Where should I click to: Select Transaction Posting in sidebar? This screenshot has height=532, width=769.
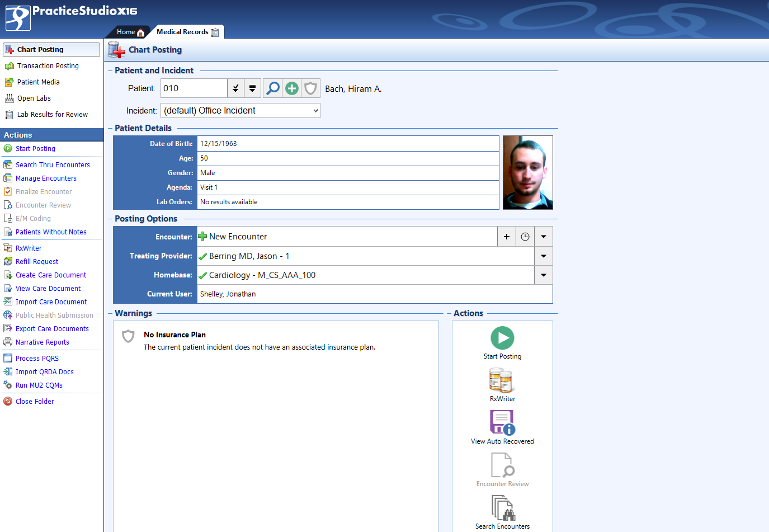click(48, 66)
